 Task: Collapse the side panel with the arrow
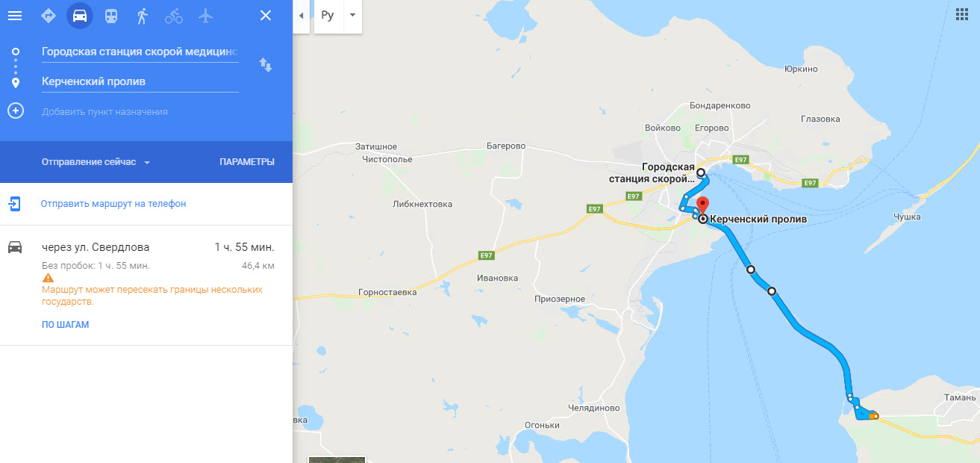click(x=301, y=16)
